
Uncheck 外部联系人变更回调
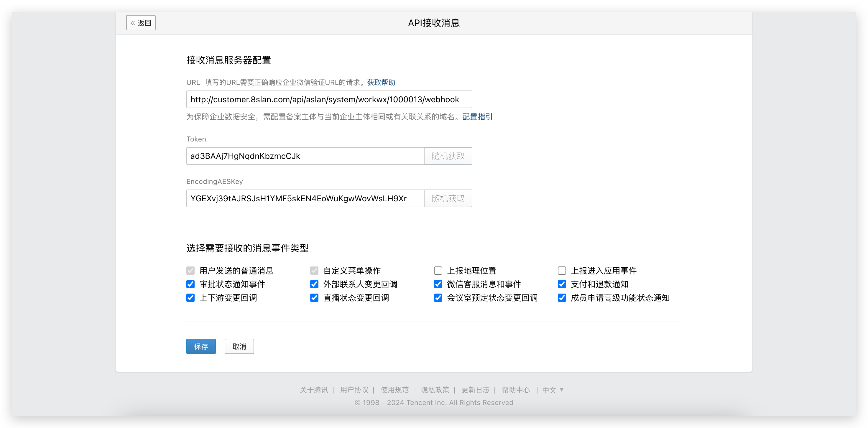click(314, 284)
